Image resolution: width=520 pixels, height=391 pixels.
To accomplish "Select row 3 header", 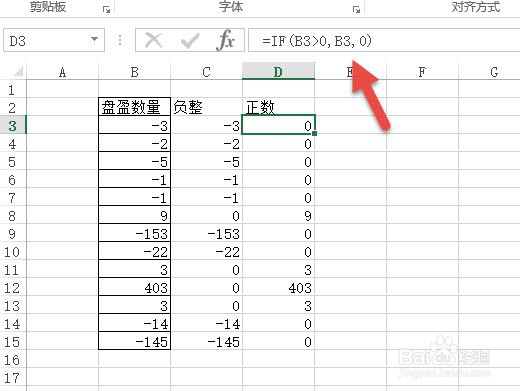I will (13, 126).
